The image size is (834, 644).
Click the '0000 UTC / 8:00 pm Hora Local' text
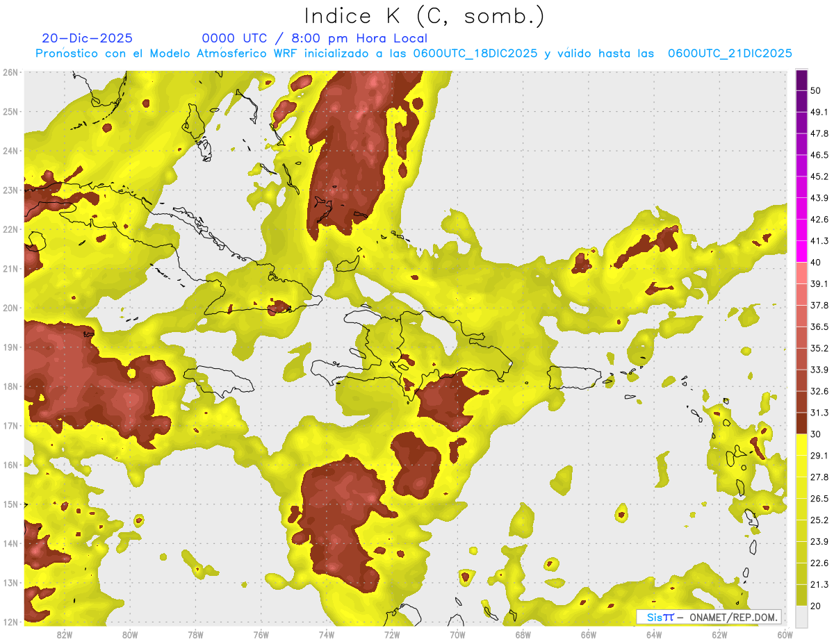pos(314,38)
